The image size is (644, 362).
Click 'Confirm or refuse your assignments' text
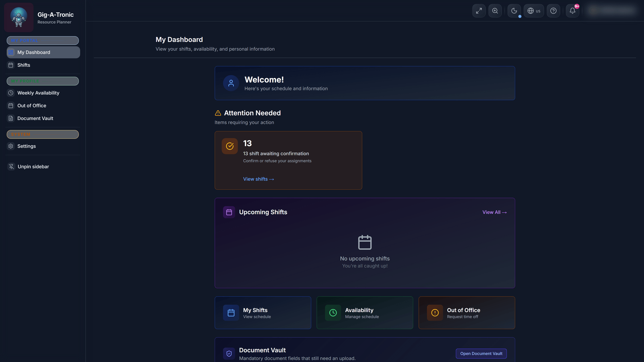[277, 161]
